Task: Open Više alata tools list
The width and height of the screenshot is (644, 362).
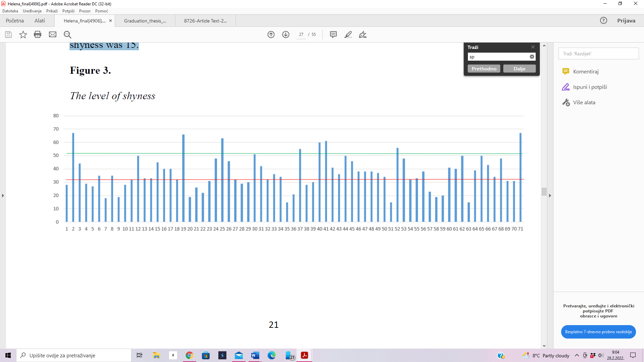Action: 579,102
